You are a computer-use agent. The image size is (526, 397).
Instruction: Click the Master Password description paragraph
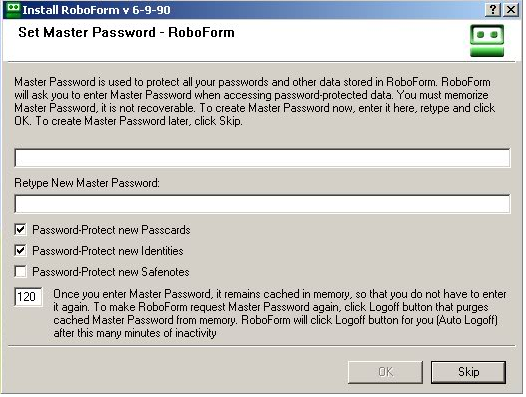coord(255,101)
